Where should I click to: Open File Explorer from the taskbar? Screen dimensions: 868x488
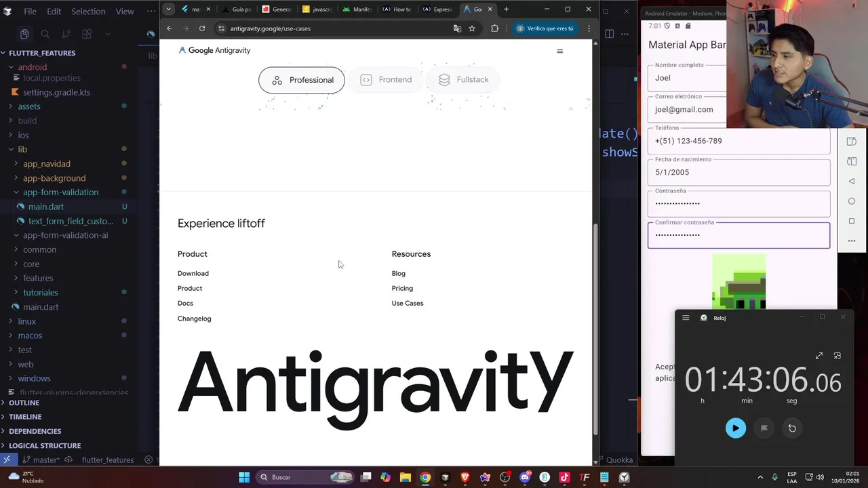tap(405, 477)
